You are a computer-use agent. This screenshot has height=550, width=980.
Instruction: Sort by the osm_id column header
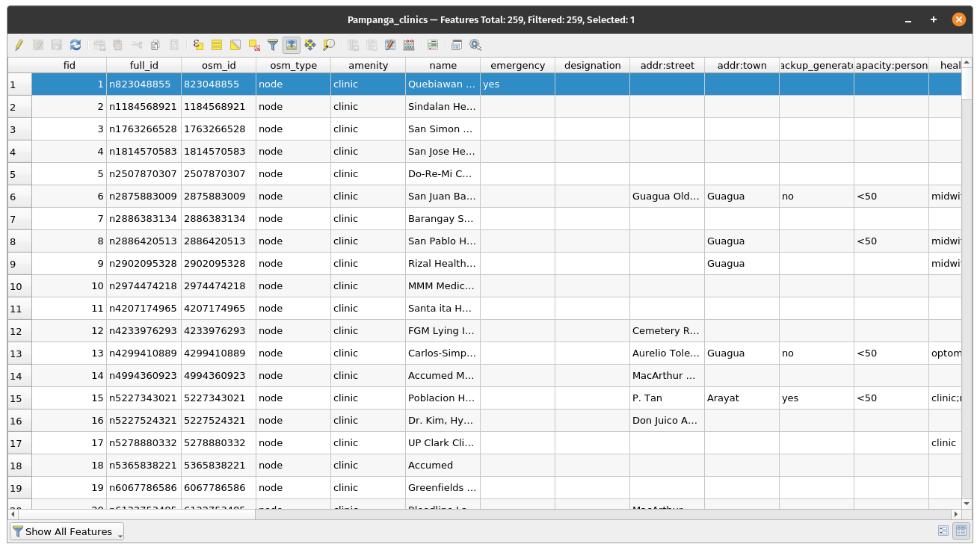[x=218, y=65]
